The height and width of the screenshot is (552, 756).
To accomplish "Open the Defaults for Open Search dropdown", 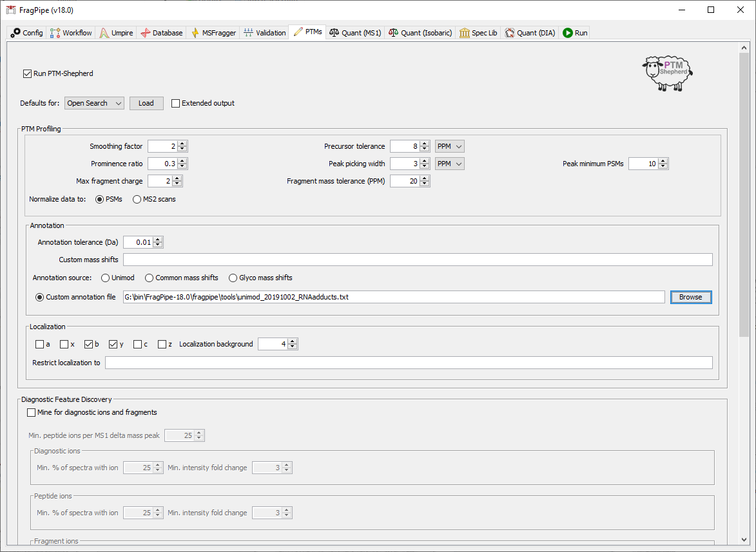I will [x=94, y=103].
